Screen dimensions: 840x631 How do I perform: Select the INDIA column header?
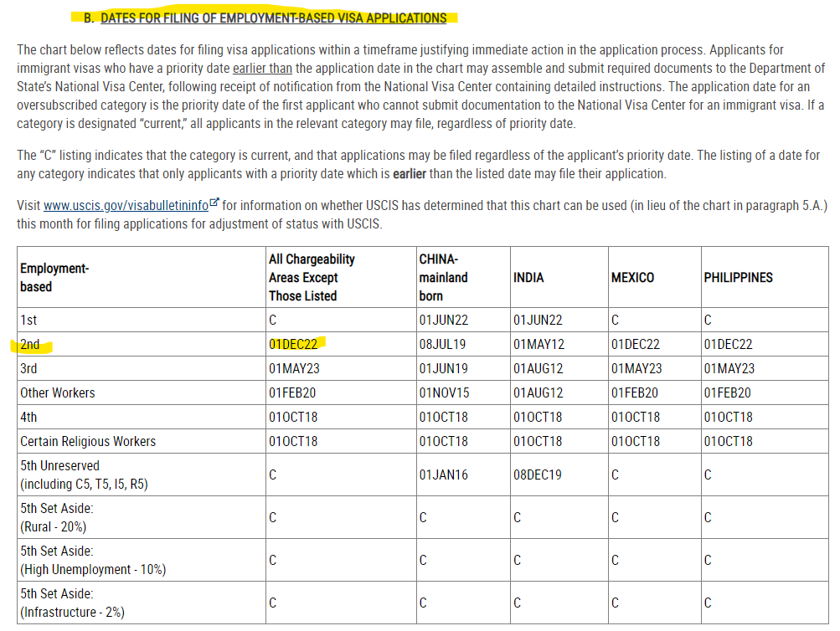pyautogui.click(x=528, y=277)
